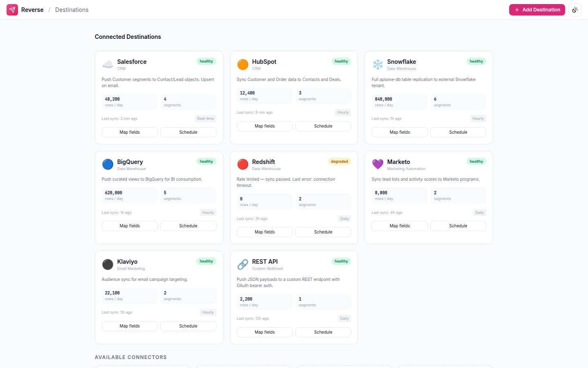This screenshot has width=588, height=368.
Task: Click the healthy badge on Marketo
Action: coord(476,162)
